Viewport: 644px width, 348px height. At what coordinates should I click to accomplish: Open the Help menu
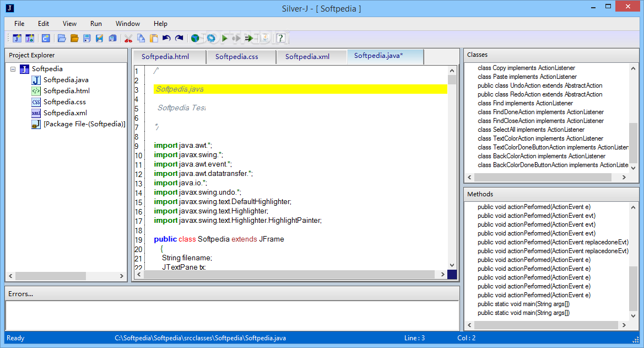click(x=161, y=24)
